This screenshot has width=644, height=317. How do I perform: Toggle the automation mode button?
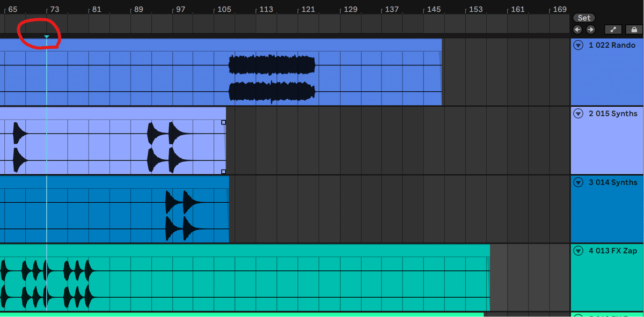point(613,30)
